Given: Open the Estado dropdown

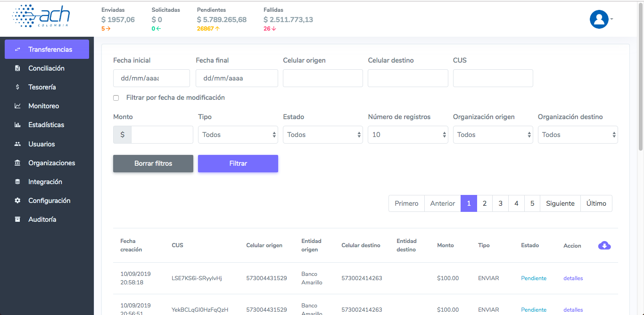Looking at the screenshot, I should (323, 135).
